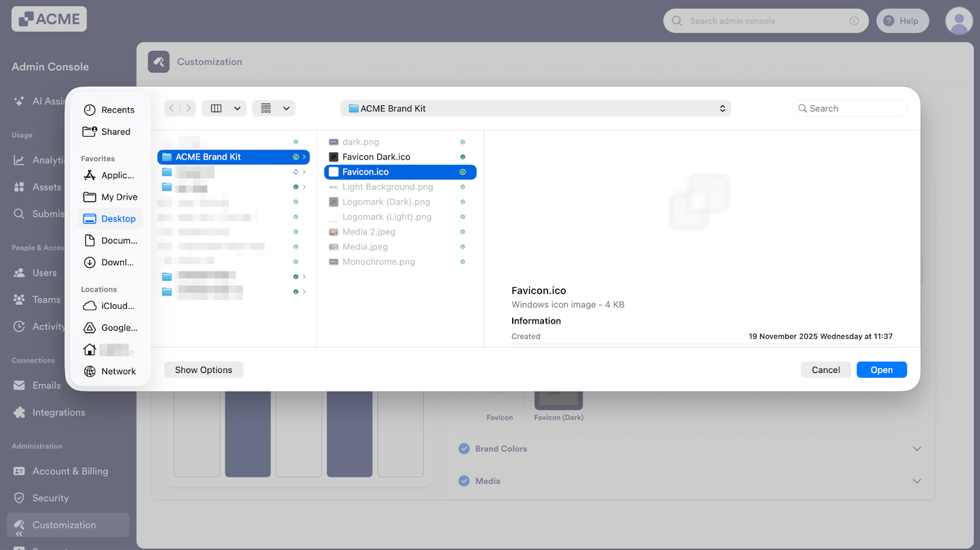980x550 pixels.
Task: Open the home folder under Locations
Action: pyautogui.click(x=109, y=350)
